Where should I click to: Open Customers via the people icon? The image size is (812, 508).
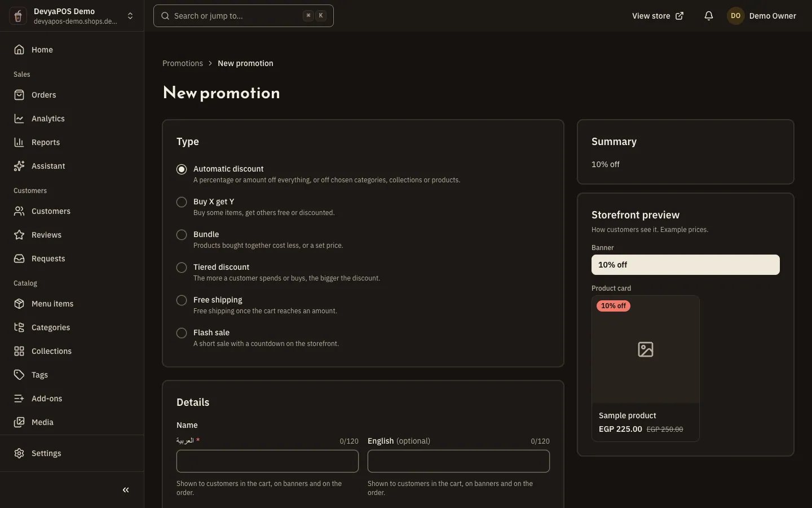[x=19, y=211]
